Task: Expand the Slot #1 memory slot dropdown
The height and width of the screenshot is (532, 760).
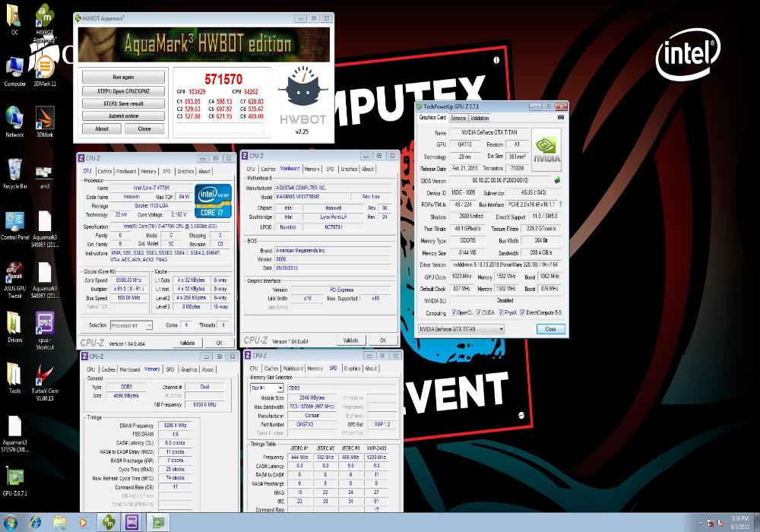Action: point(267,388)
